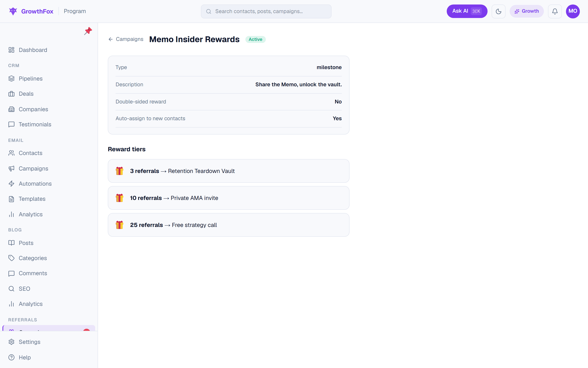
Task: Click the Email Analytics bar chart icon
Action: (x=11, y=214)
